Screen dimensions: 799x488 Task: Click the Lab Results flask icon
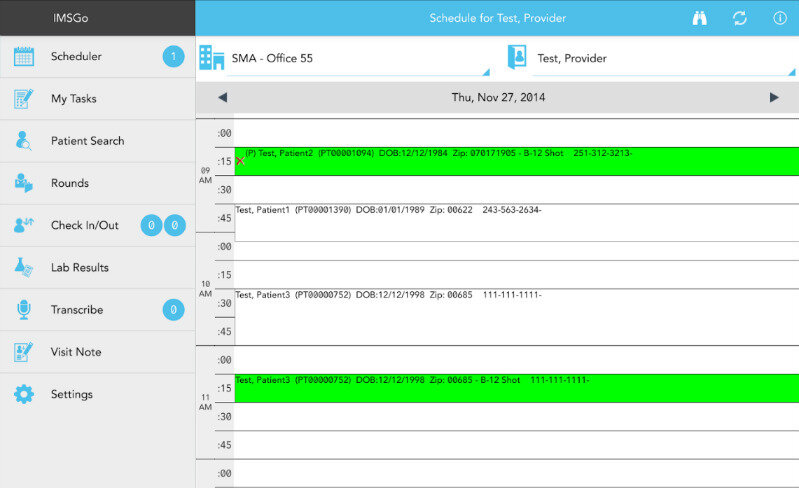(x=24, y=268)
